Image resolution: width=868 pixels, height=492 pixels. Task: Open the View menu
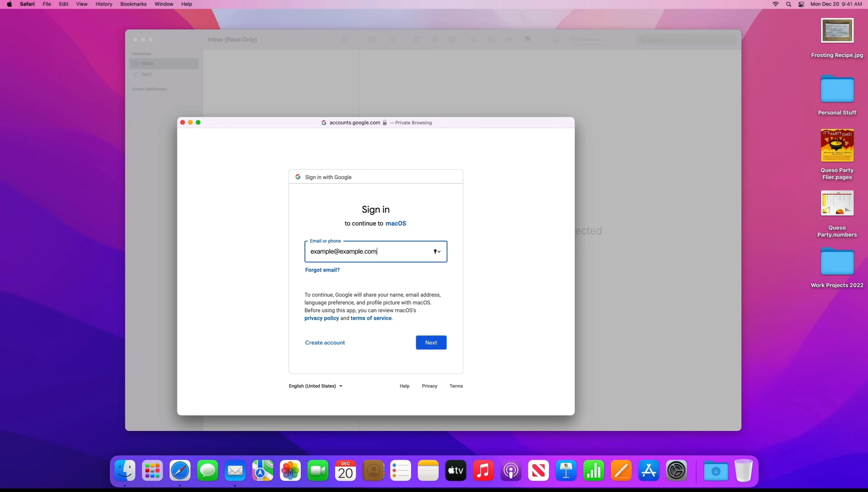[82, 4]
